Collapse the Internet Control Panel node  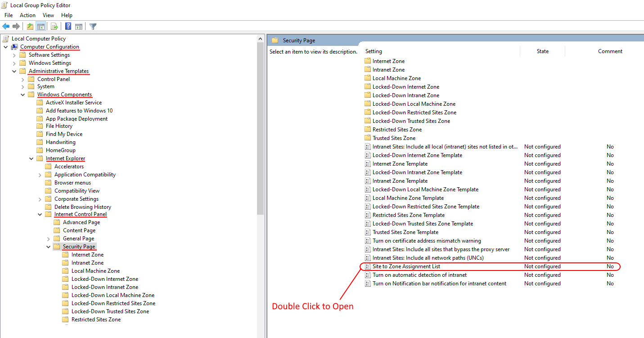pos(40,214)
